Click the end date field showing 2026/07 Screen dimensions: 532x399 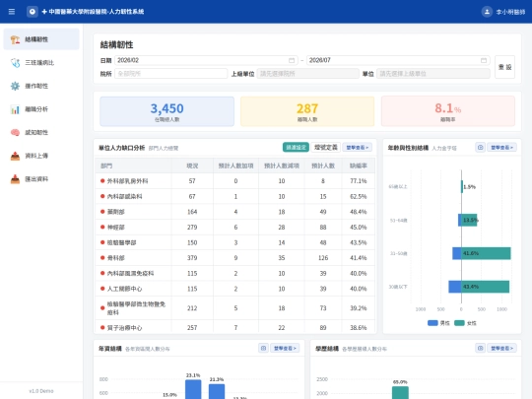pyautogui.click(x=398, y=60)
